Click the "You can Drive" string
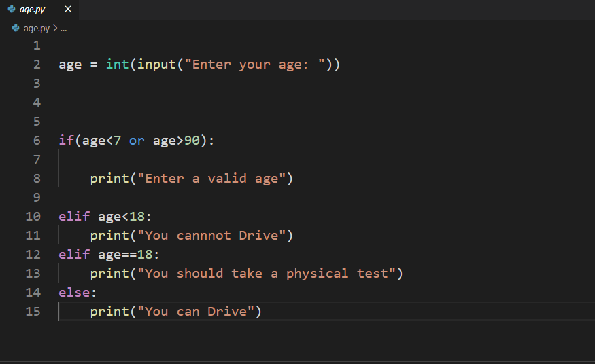595x364 pixels. pos(196,311)
